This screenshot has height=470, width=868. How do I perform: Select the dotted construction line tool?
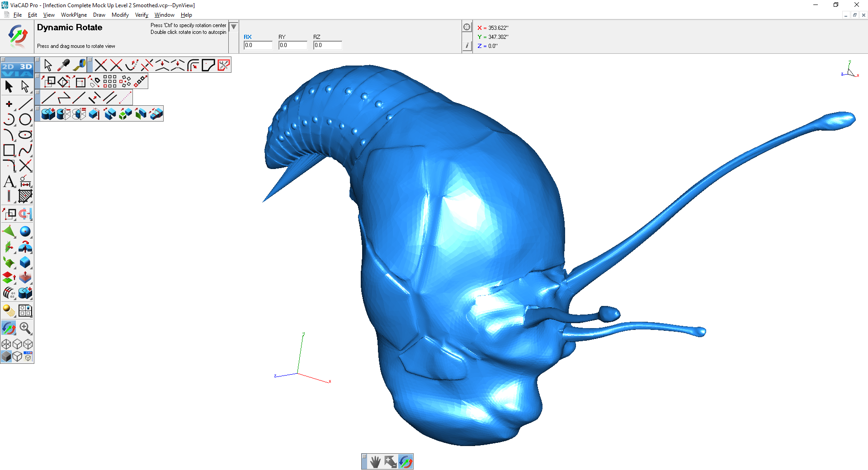coord(125,97)
